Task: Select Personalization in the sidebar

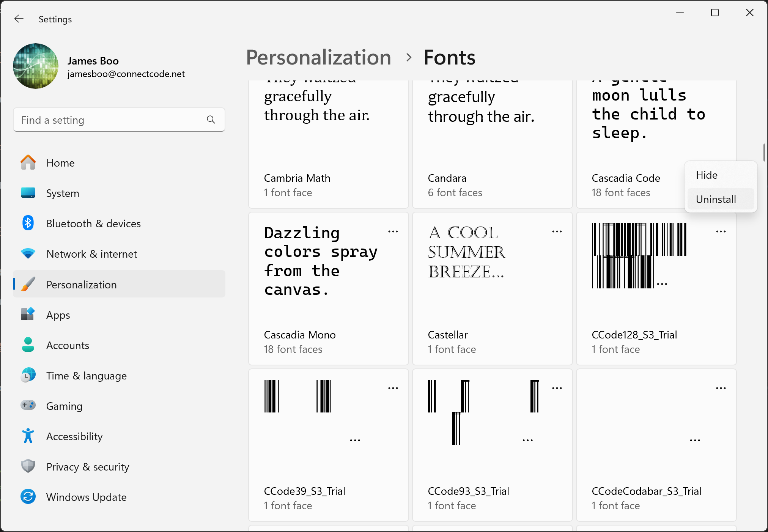Action: (x=119, y=284)
